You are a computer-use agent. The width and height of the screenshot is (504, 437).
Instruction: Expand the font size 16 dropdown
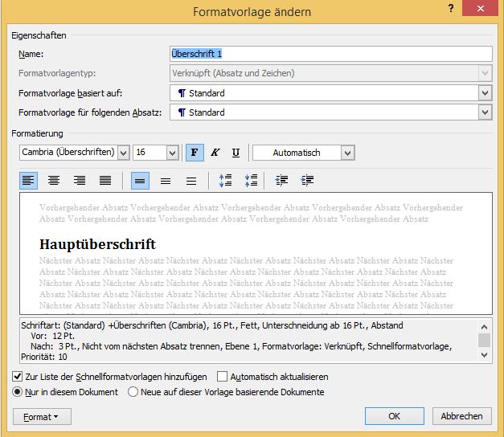pos(172,153)
